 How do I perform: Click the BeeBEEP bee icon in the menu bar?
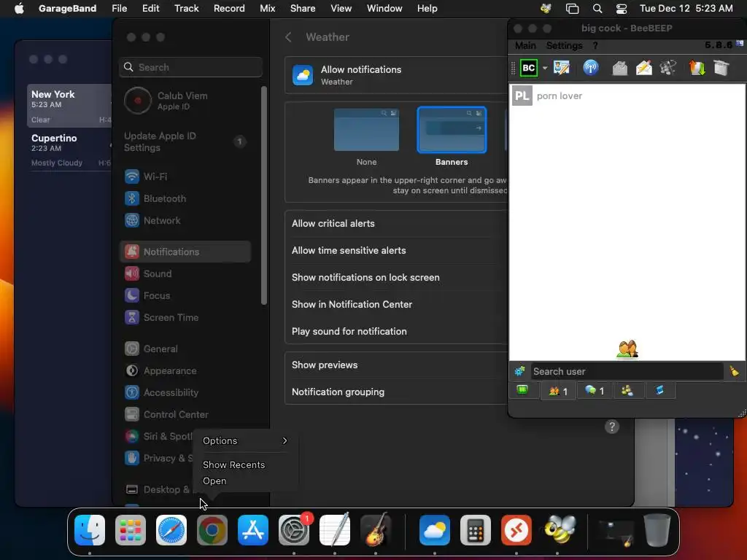pyautogui.click(x=546, y=9)
